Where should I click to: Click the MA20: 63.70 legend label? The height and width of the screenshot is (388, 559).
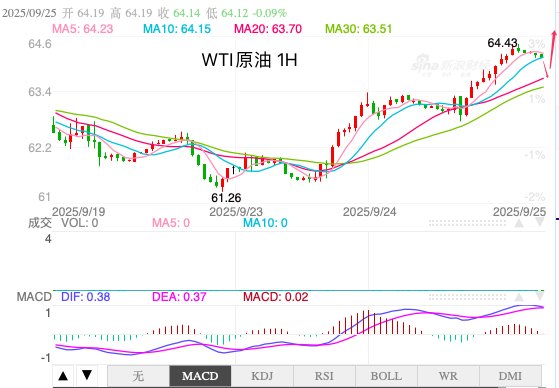tap(268, 29)
